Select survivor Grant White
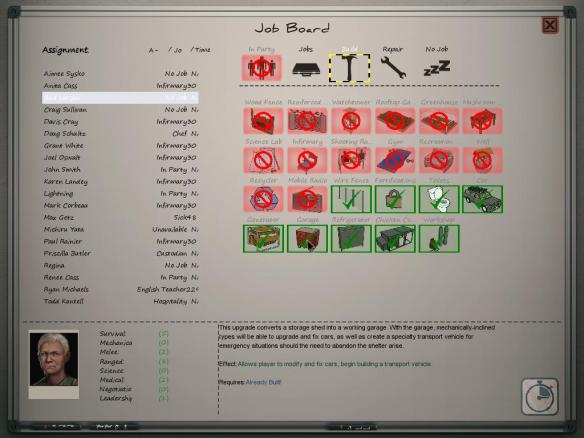The image size is (584, 438). (120, 146)
